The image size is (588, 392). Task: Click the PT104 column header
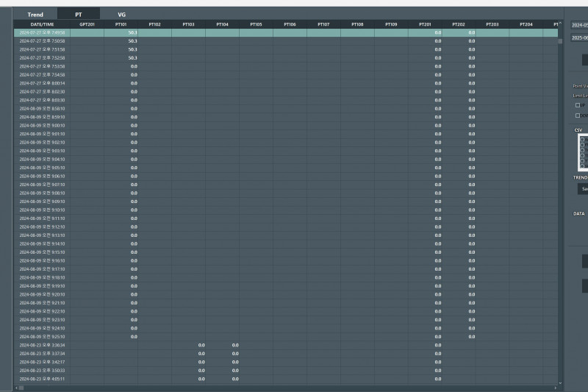(222, 24)
